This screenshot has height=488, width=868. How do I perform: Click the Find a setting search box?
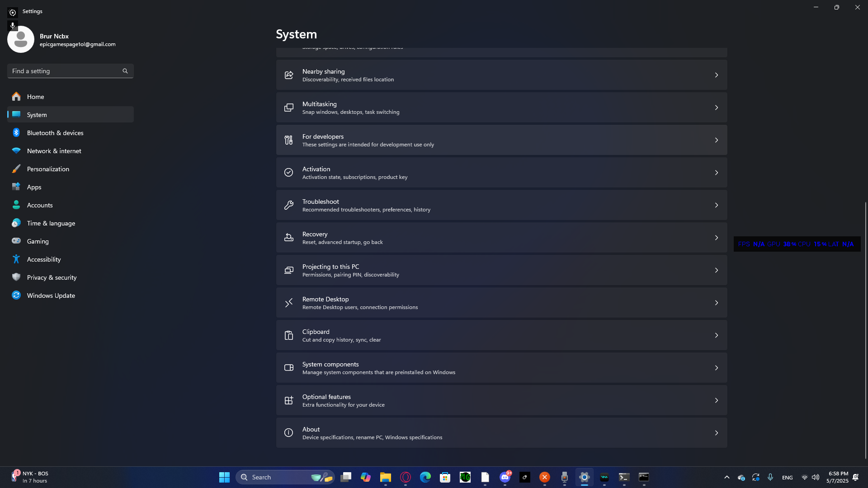point(66,71)
